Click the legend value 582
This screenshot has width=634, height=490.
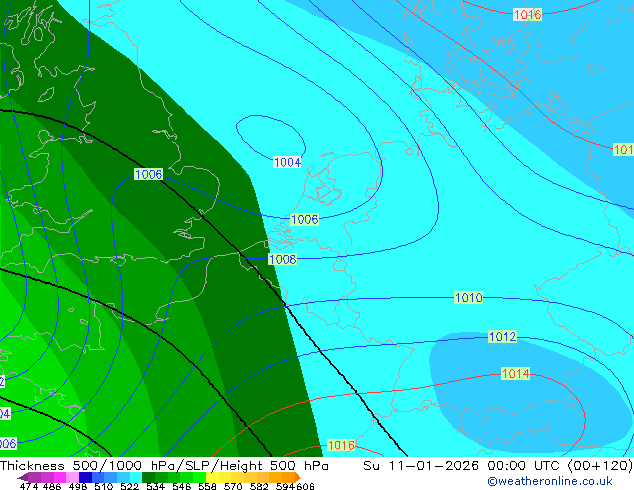pos(259,486)
